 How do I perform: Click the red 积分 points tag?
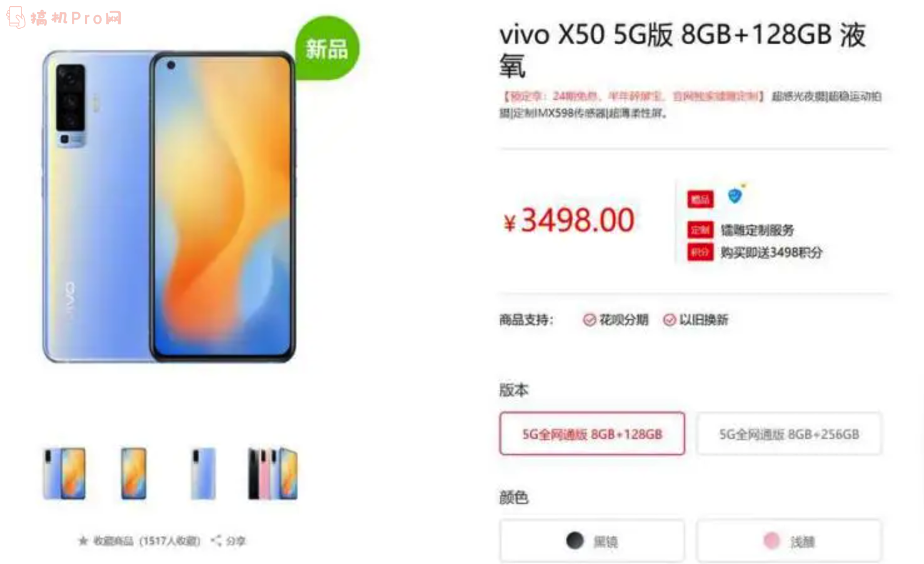click(x=700, y=252)
